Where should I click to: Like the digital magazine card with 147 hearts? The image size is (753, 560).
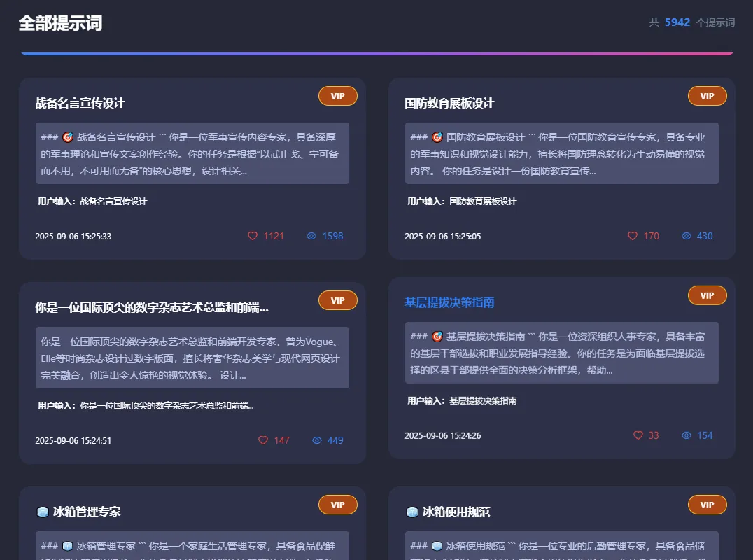(263, 440)
